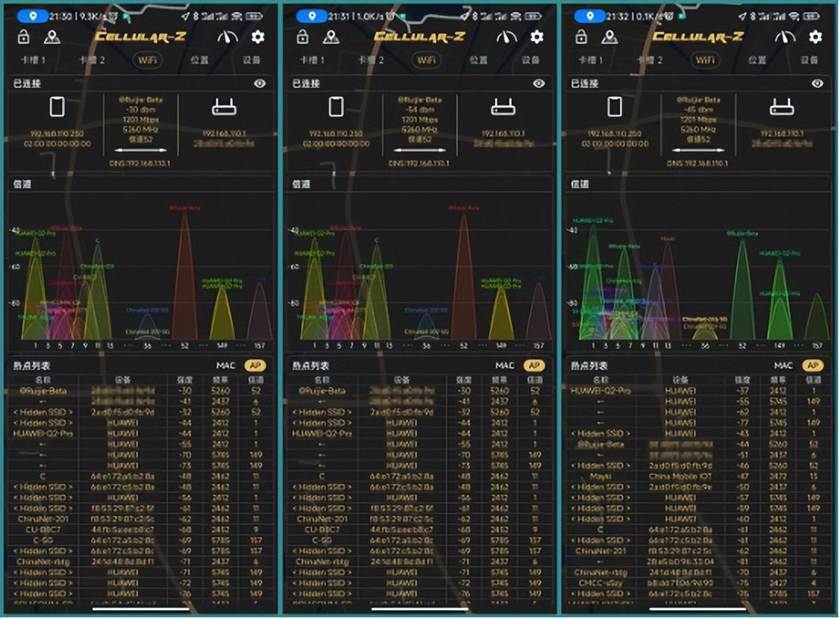Tap the 强度 column header in the 21:30 list
The width and height of the screenshot is (840, 619).
pos(185,379)
